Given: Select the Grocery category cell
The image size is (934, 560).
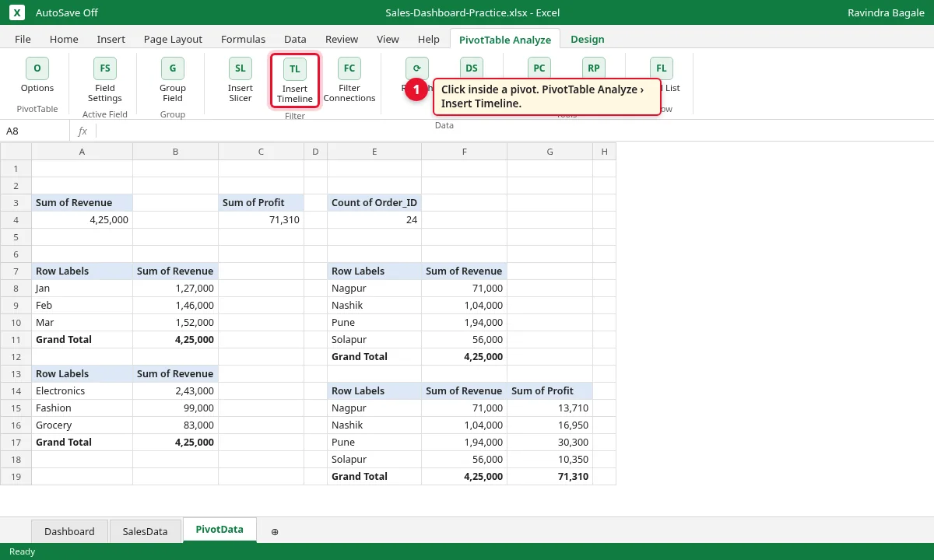Looking at the screenshot, I should (83, 425).
